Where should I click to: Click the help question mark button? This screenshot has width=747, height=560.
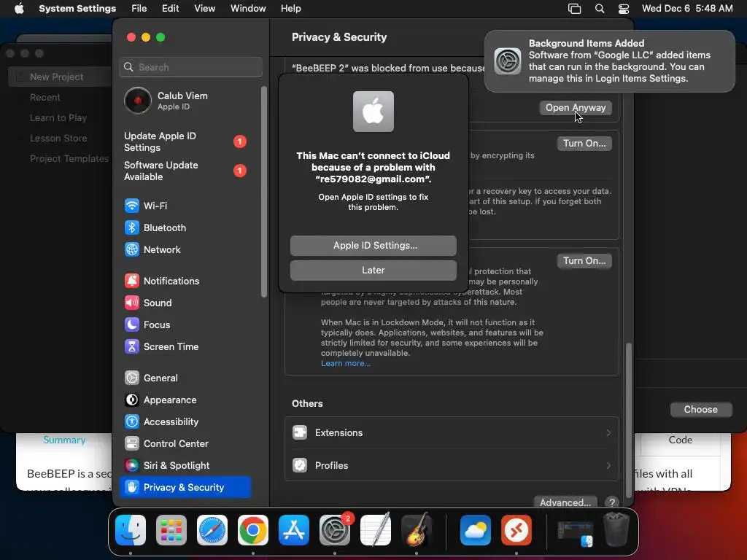(612, 502)
